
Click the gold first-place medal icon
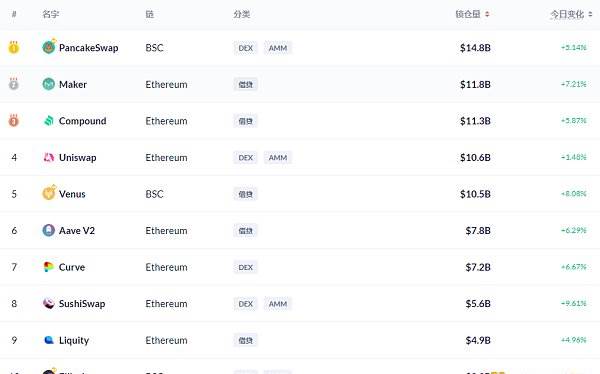(x=14, y=47)
